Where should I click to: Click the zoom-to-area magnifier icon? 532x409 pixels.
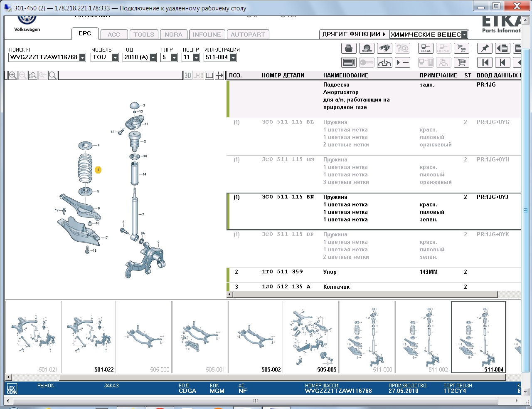tap(33, 75)
